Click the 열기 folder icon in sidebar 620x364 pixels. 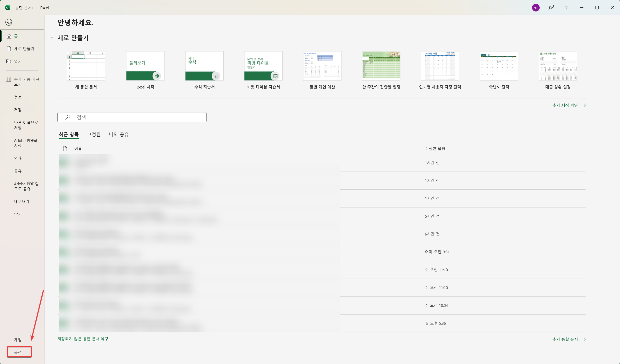(9, 61)
